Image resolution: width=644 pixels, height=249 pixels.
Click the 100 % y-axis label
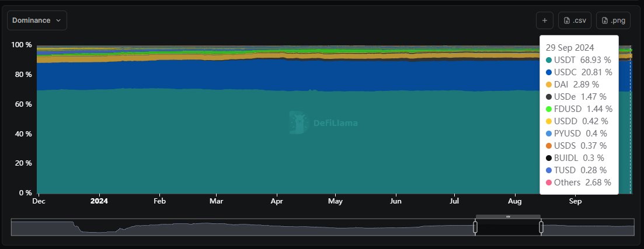pos(22,45)
